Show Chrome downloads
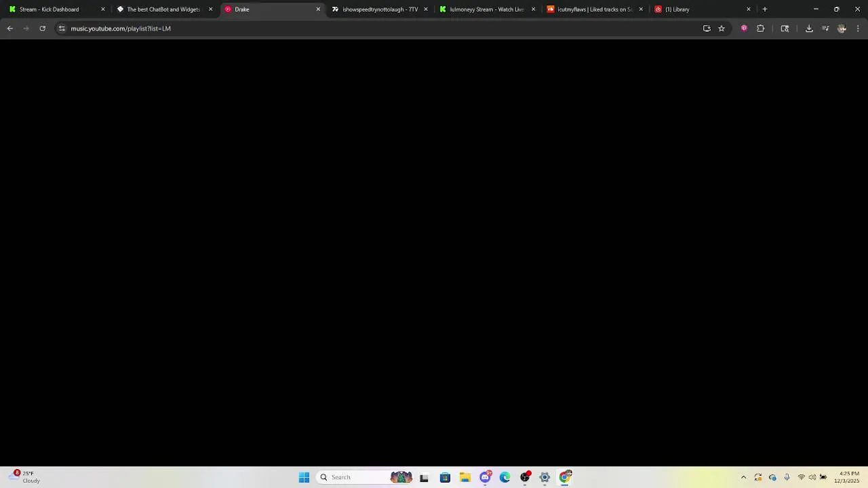Viewport: 868px width, 488px height. [809, 28]
